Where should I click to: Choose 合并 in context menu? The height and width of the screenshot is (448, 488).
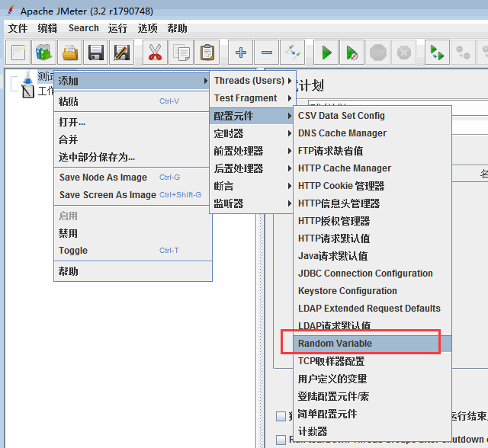pos(132,139)
